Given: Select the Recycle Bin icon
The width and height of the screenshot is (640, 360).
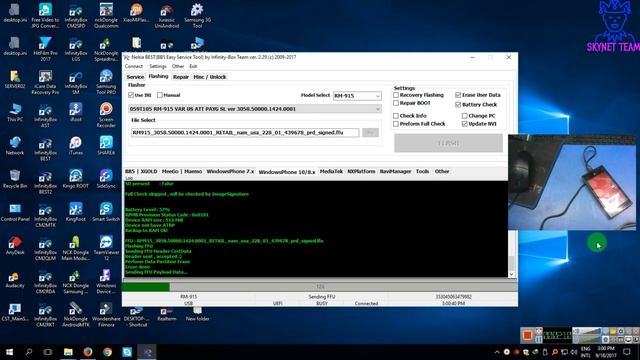Looking at the screenshot, I should (x=15, y=179).
